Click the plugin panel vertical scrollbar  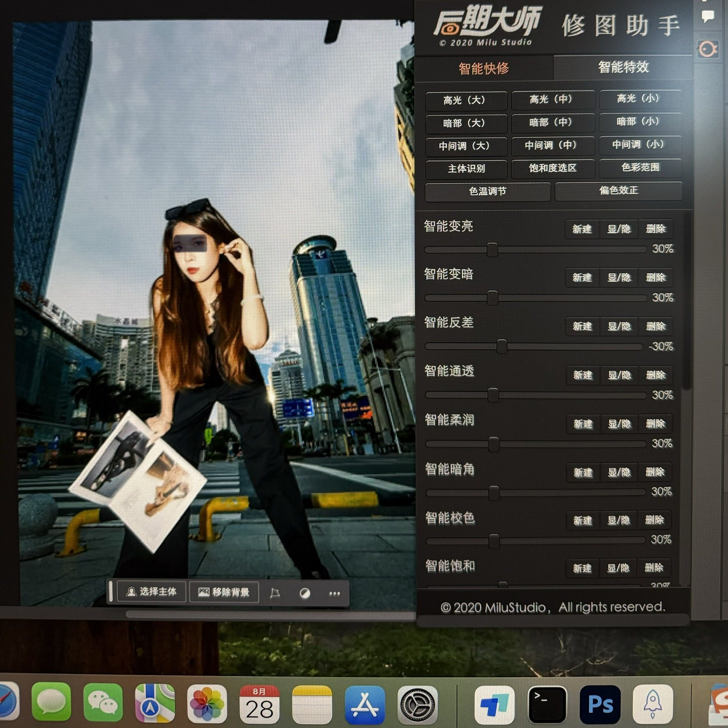(686, 301)
